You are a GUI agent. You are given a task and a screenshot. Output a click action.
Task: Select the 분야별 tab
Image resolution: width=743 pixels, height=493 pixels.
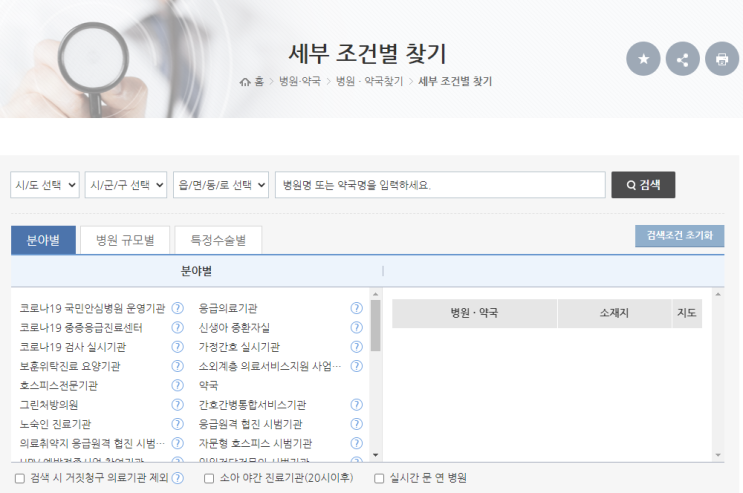point(43,240)
